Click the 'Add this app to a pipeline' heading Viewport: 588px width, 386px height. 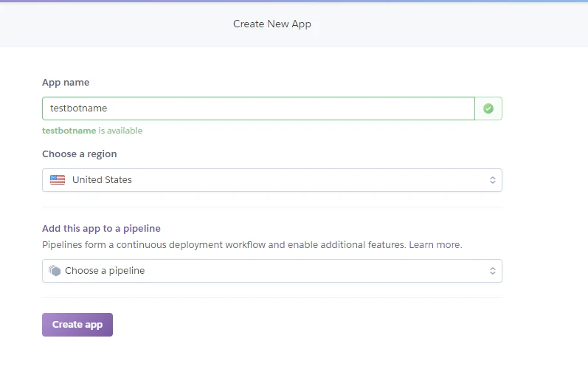tap(101, 229)
